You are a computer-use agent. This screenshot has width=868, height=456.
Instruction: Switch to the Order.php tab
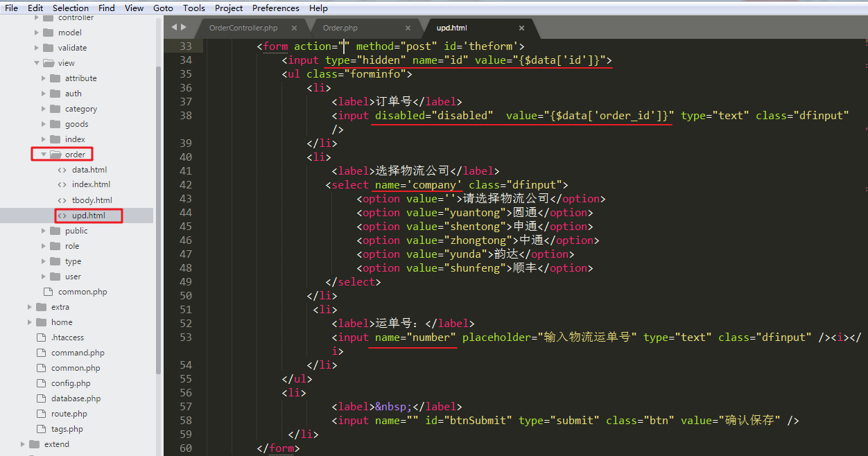click(340, 28)
